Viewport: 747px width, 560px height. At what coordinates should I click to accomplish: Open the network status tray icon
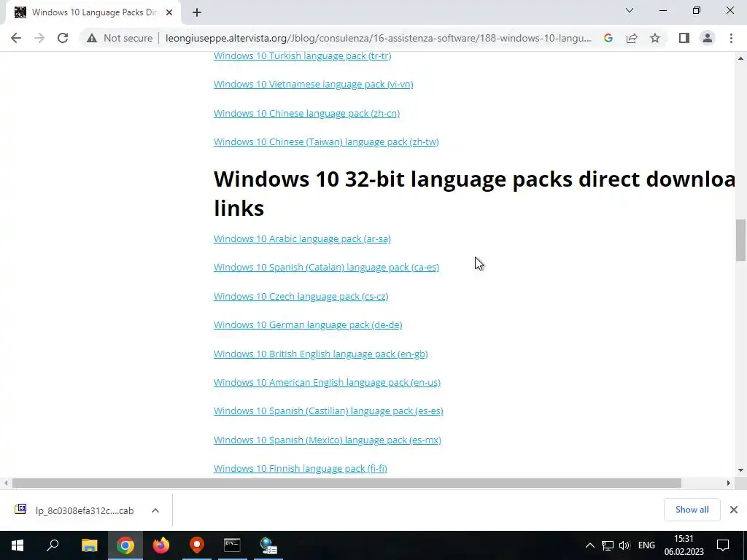coord(608,545)
